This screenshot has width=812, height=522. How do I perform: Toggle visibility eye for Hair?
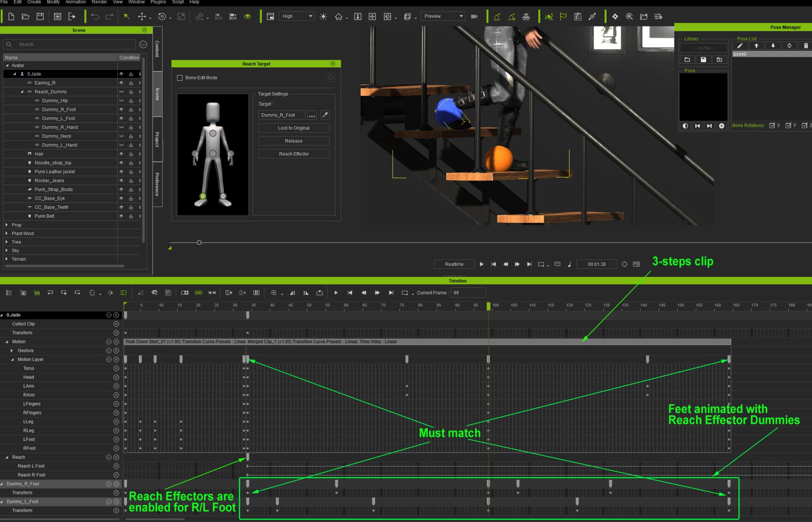click(x=121, y=154)
